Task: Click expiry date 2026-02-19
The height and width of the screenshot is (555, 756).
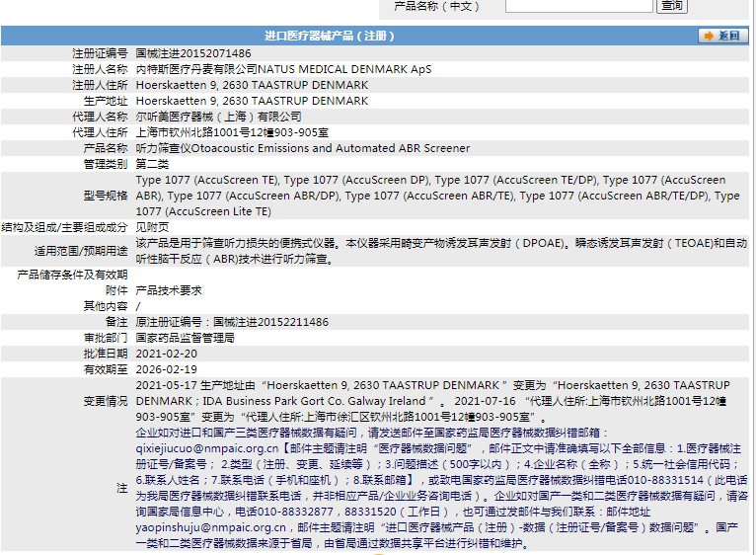Action: 167,369
